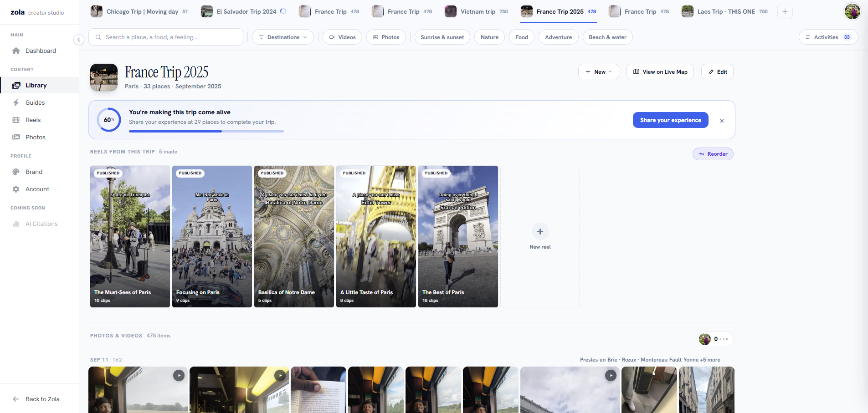Go to Reels in the sidebar

point(40,120)
